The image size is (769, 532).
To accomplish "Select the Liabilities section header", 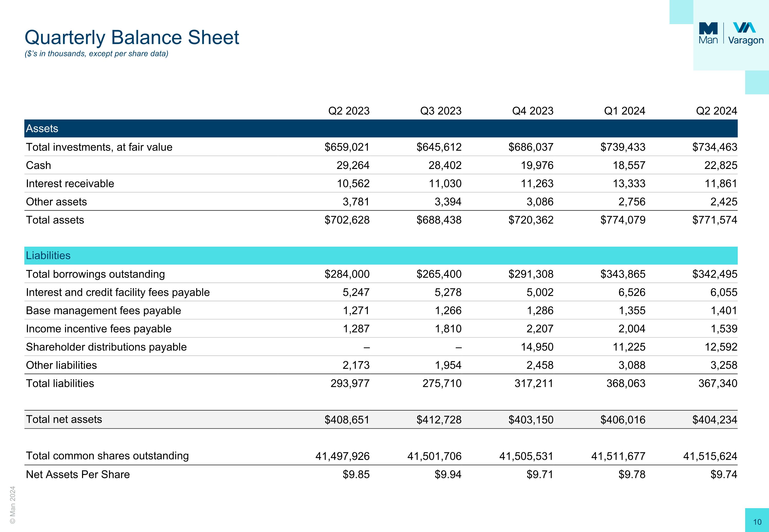I will pyautogui.click(x=381, y=256).
